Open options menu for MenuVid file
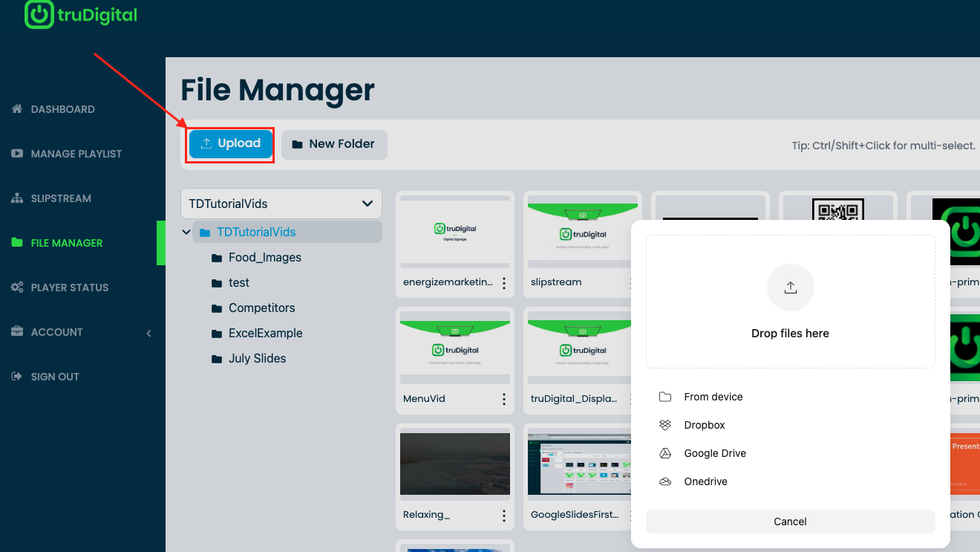980x552 pixels. pos(504,400)
